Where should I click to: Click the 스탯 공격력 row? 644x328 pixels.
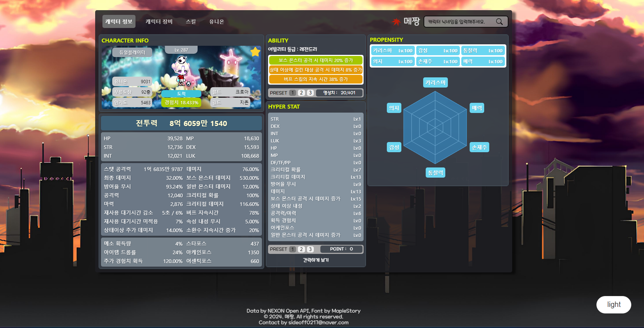(143, 169)
